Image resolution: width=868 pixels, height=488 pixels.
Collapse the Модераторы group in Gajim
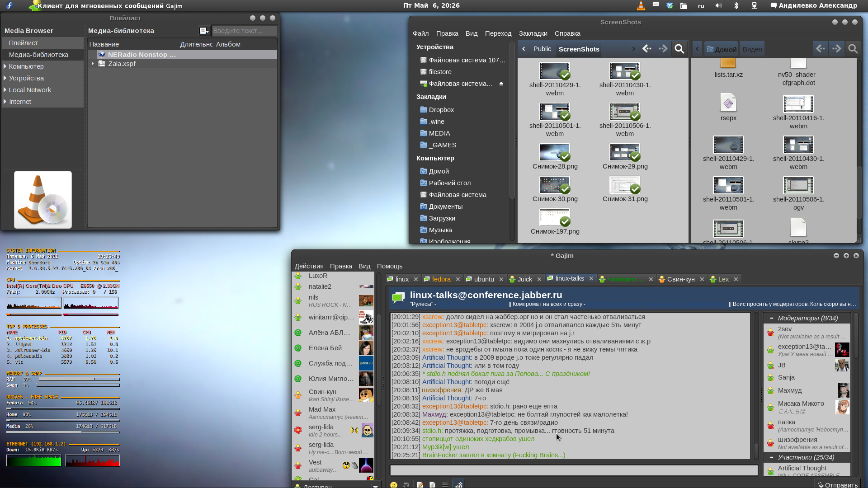[771, 318]
